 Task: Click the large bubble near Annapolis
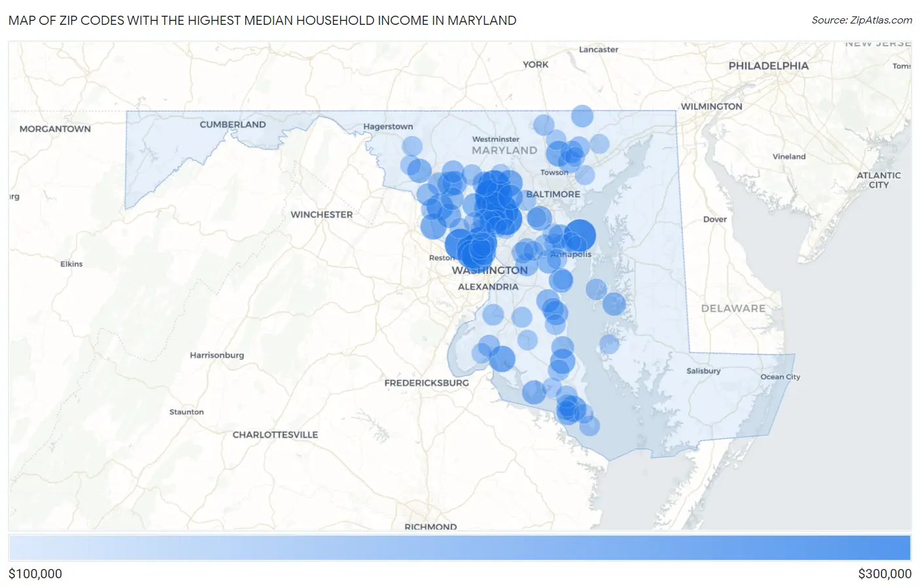[x=580, y=235]
